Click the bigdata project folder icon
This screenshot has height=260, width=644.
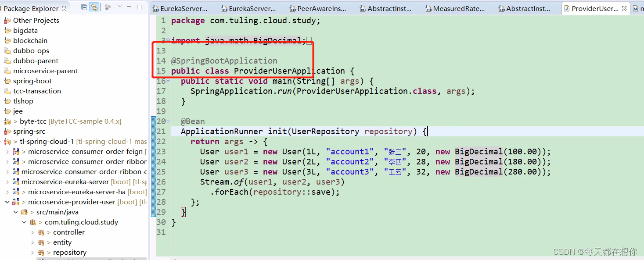(x=7, y=31)
